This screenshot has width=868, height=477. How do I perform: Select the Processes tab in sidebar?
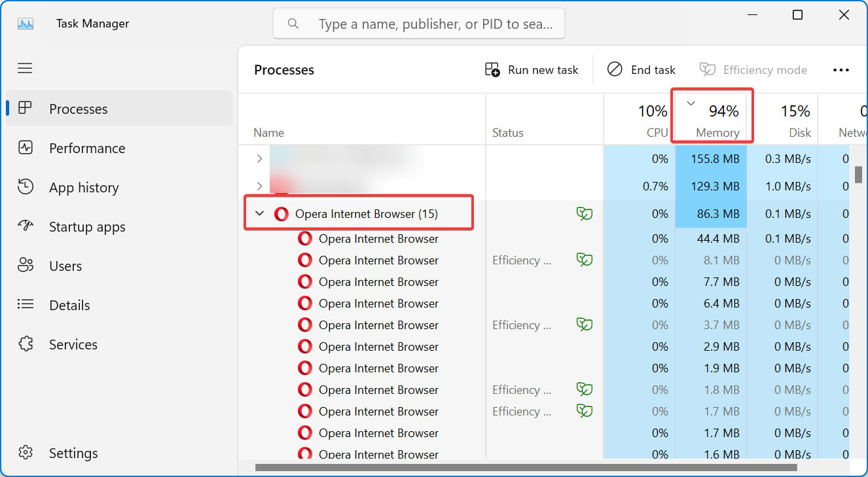click(79, 109)
